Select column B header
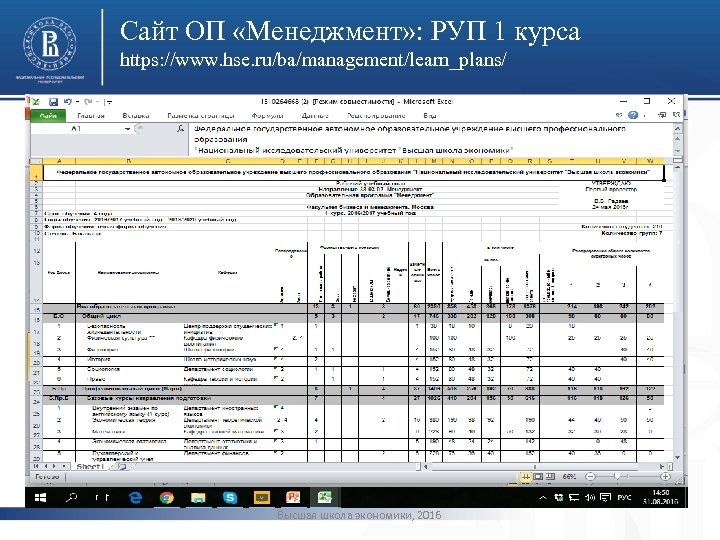Viewport: 720px width, 540px height. tap(129, 161)
